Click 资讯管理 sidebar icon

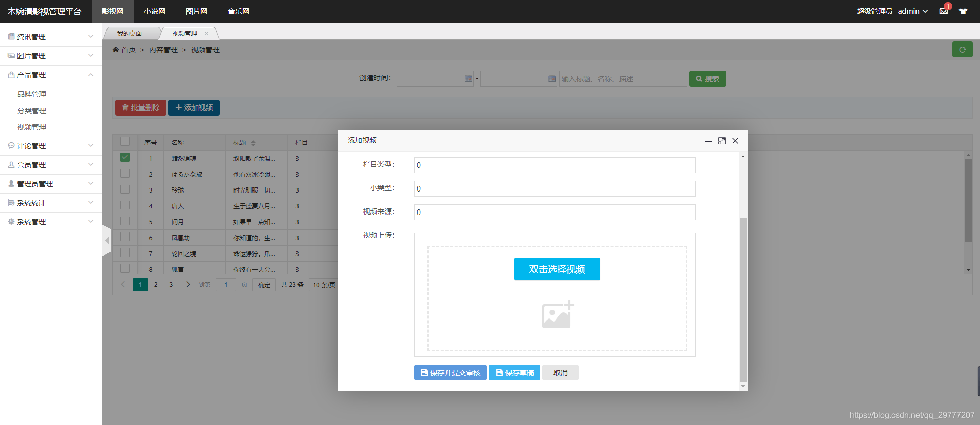point(11,37)
